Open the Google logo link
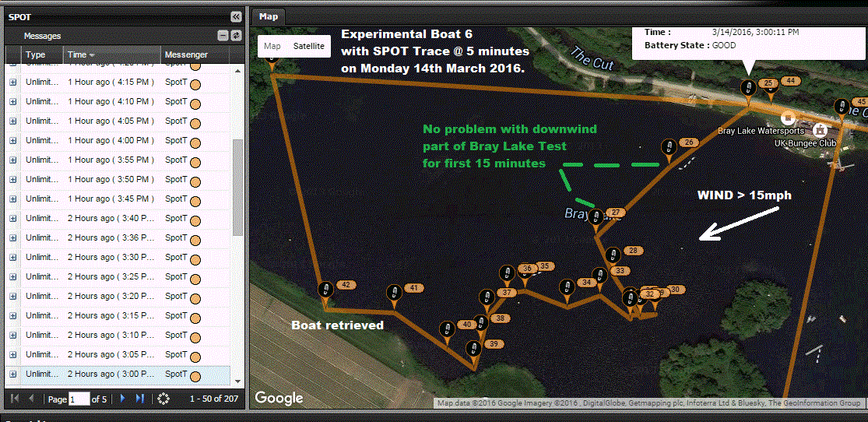This screenshot has height=422, width=868. pyautogui.click(x=279, y=397)
